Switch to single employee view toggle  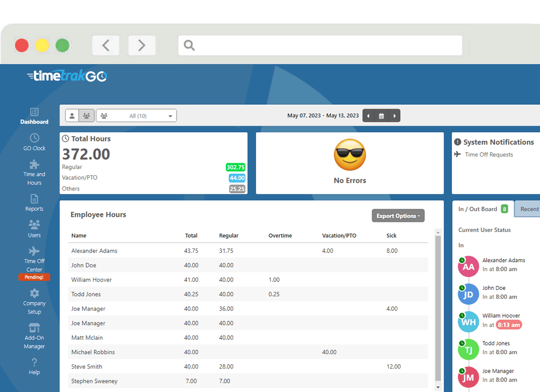72,116
